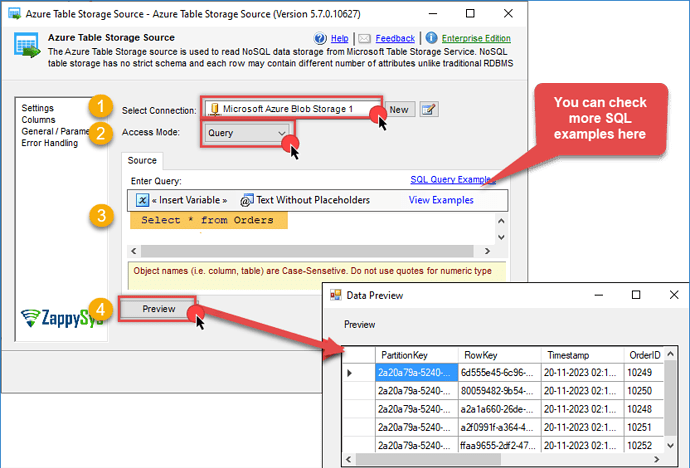Click cell ffaa9655-2df2-47... in preview

click(499, 445)
